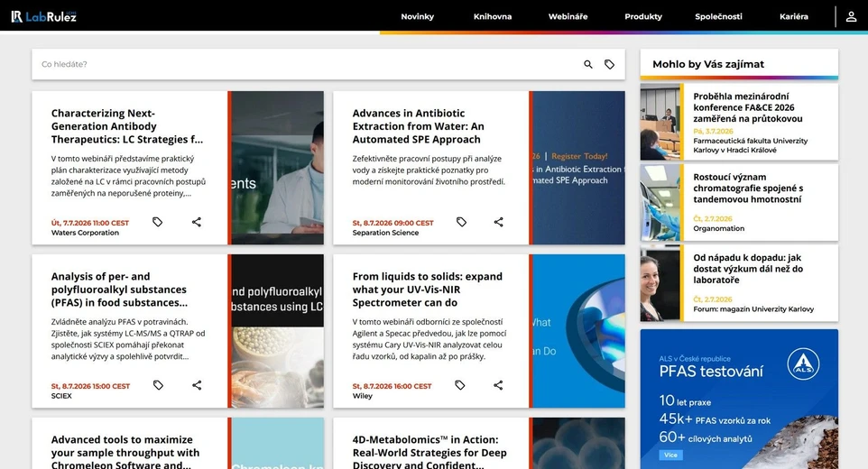
Task: Click 'Organomation' source label
Action: point(718,228)
